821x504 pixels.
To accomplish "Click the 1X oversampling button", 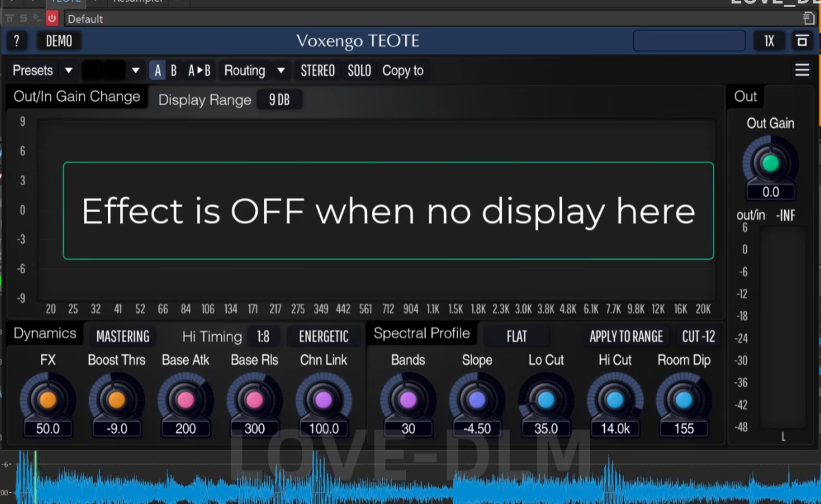I will click(769, 41).
